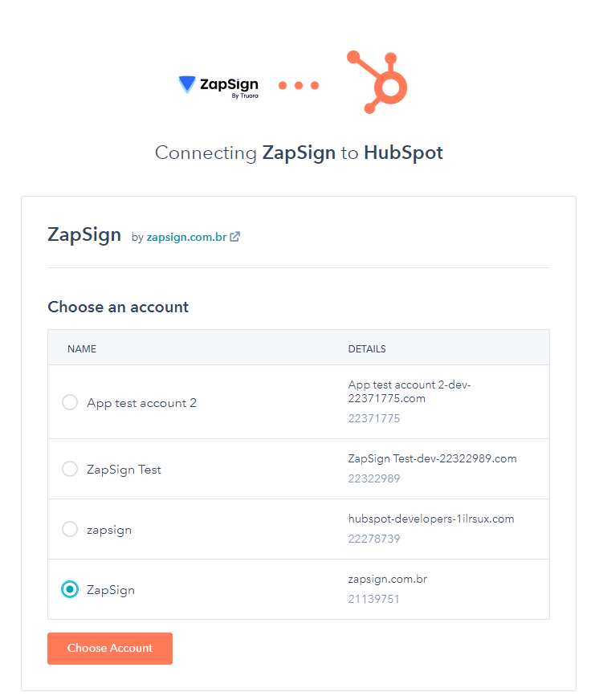
Task: Click the Choose an account heading
Action: pyautogui.click(x=118, y=307)
